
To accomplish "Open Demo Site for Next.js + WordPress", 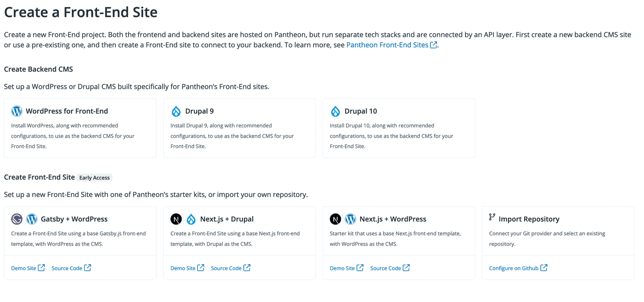I will click(342, 268).
